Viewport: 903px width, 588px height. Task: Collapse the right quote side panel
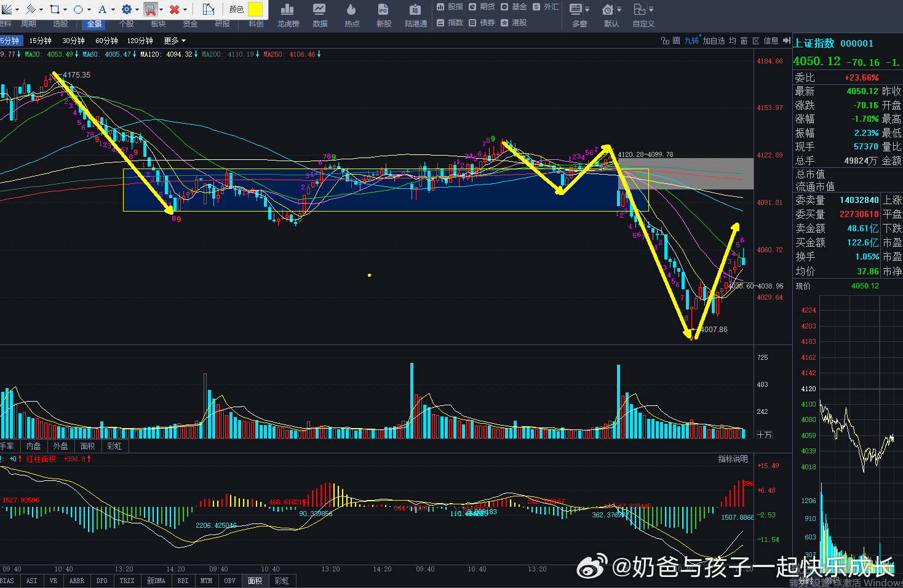[x=786, y=41]
